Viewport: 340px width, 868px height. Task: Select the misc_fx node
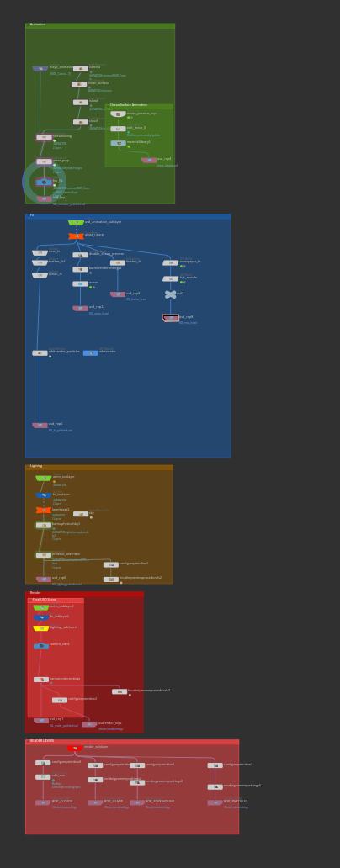tap(40, 252)
